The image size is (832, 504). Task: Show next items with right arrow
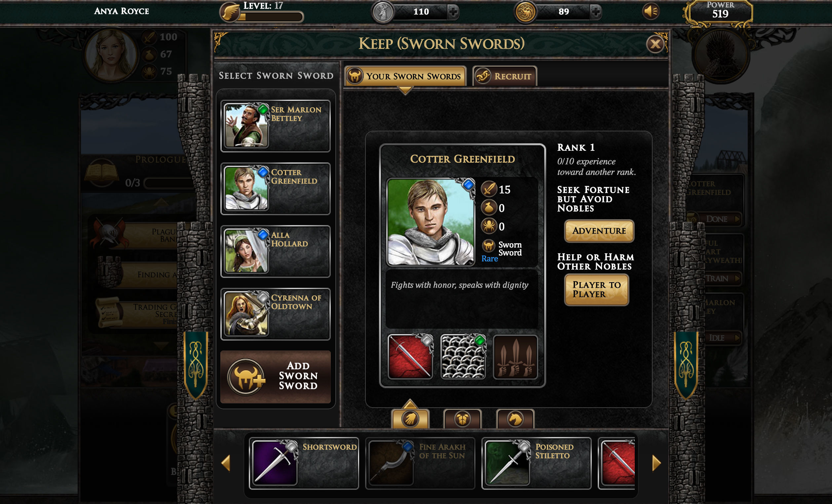[656, 463]
